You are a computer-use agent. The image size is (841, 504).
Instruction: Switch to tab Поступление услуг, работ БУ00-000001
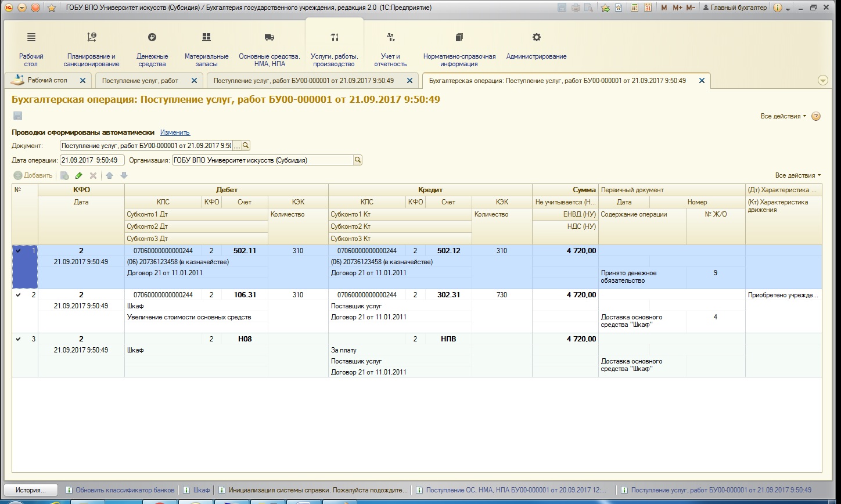tap(304, 81)
